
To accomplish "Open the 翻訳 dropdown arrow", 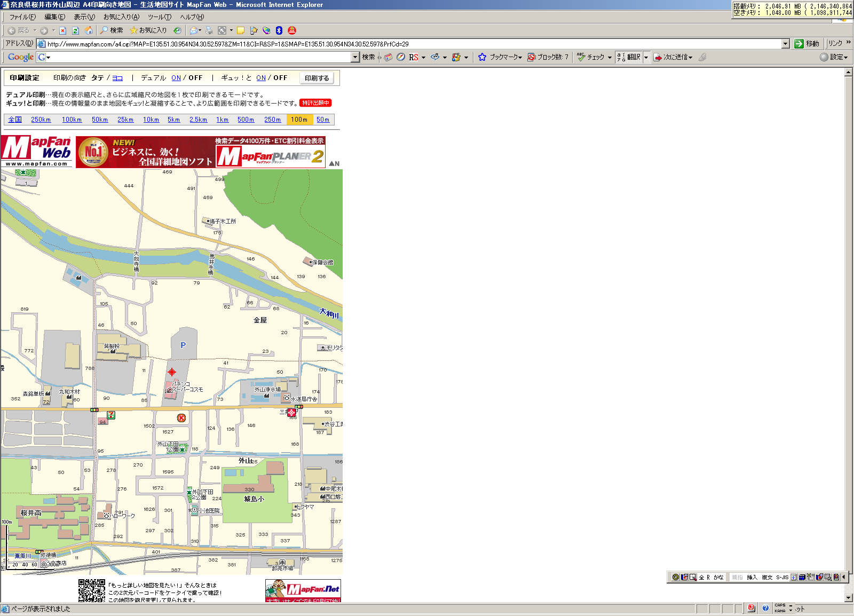I will point(646,57).
